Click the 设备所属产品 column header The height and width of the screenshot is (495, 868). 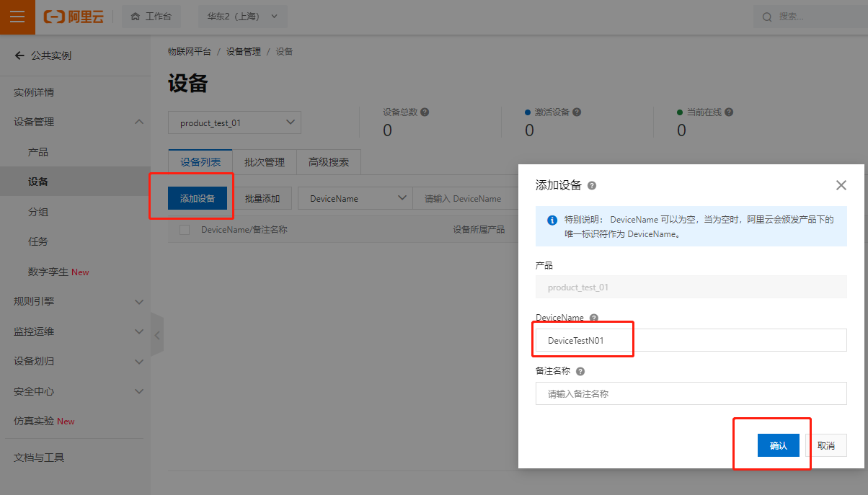pos(479,230)
